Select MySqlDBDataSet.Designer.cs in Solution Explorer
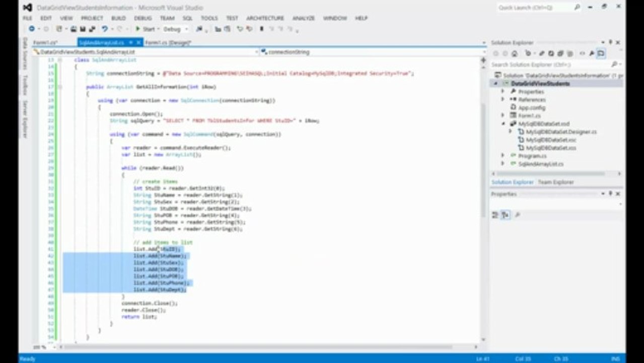The image size is (644, 363). 561,132
